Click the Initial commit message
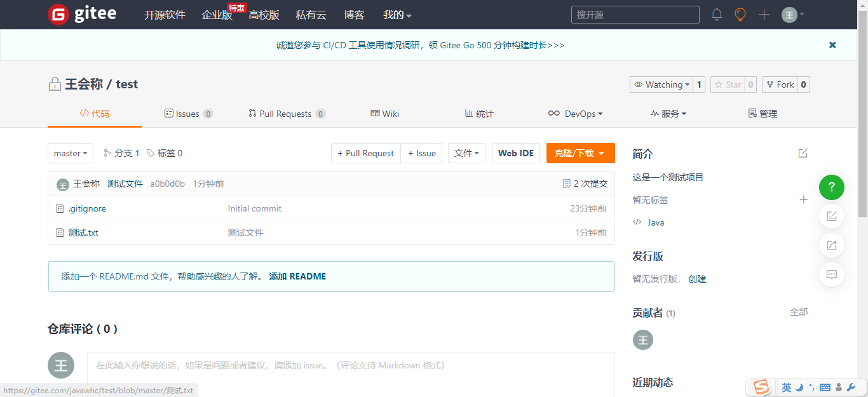 tap(255, 208)
